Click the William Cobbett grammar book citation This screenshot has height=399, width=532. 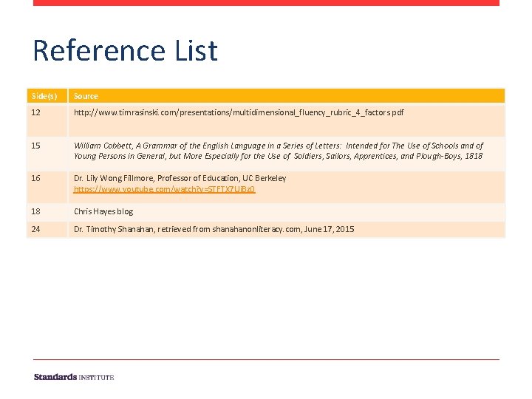279,151
